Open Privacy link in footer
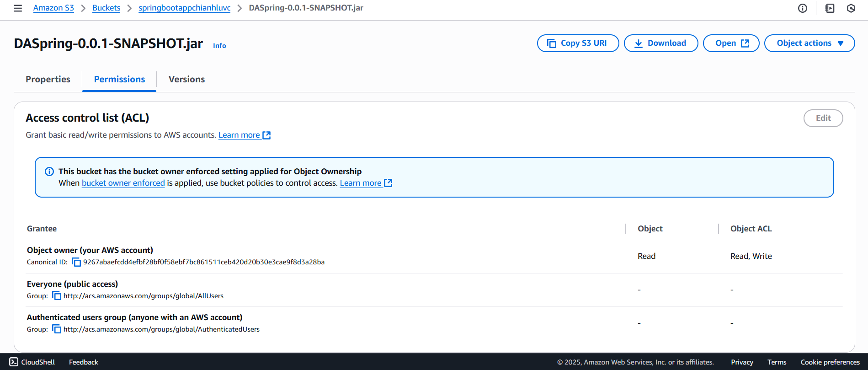 pos(742,362)
